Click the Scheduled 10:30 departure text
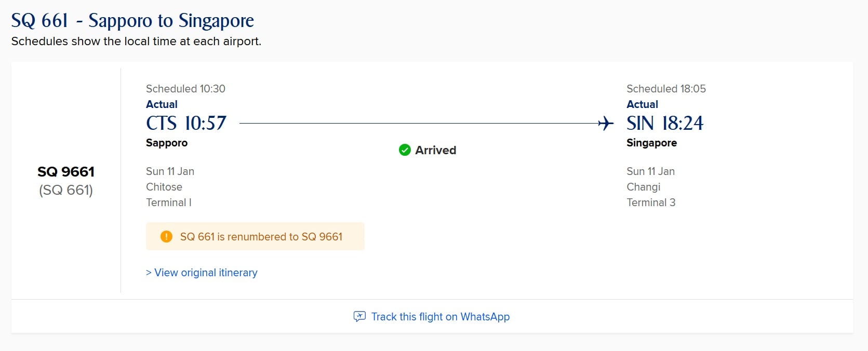This screenshot has height=351, width=868. click(185, 89)
